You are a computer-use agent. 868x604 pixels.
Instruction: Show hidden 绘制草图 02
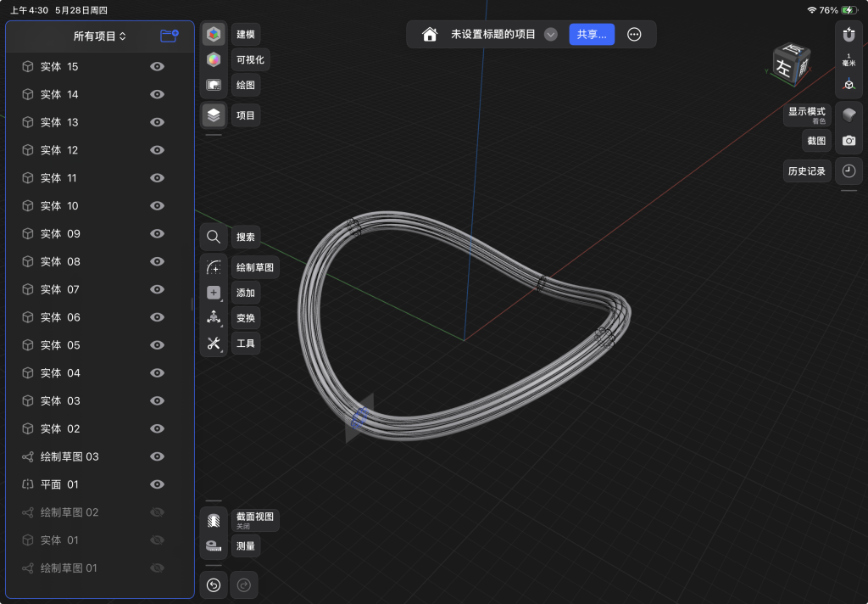[157, 512]
